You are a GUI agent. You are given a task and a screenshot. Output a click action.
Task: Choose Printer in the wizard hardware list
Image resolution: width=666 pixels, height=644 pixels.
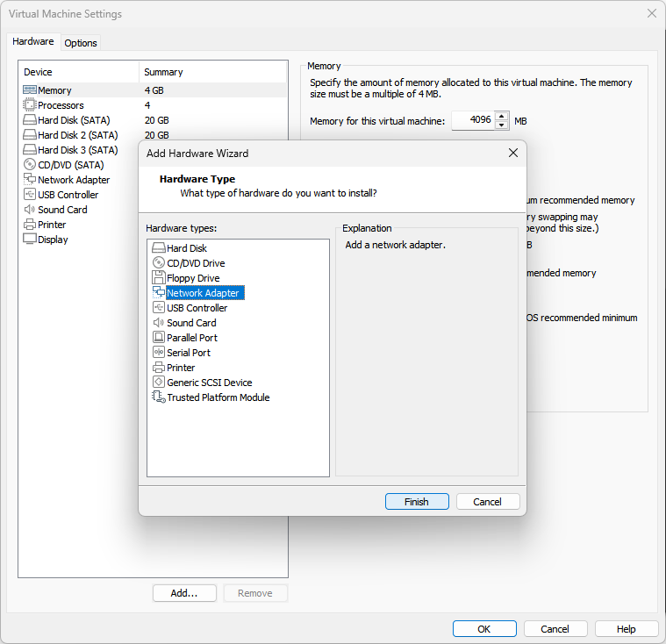(180, 368)
